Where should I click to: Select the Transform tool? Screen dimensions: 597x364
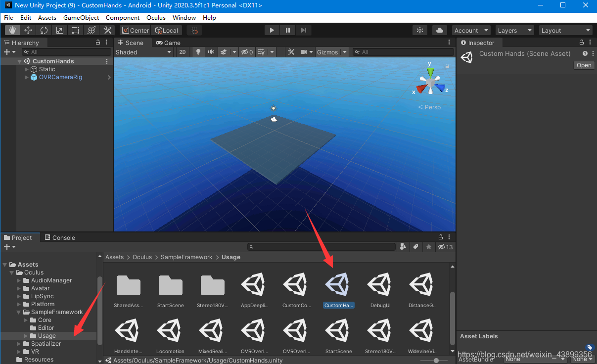pyautogui.click(x=92, y=30)
